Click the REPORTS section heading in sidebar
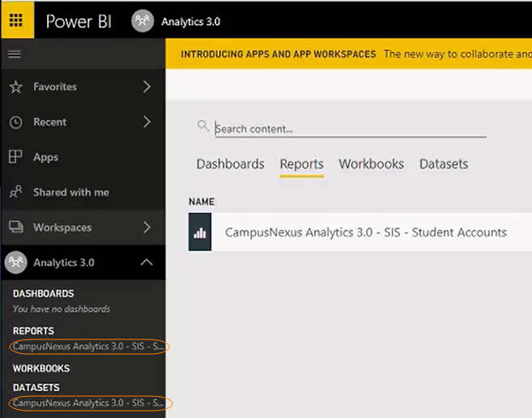Viewport: 532px width, 418px height. pos(33,331)
